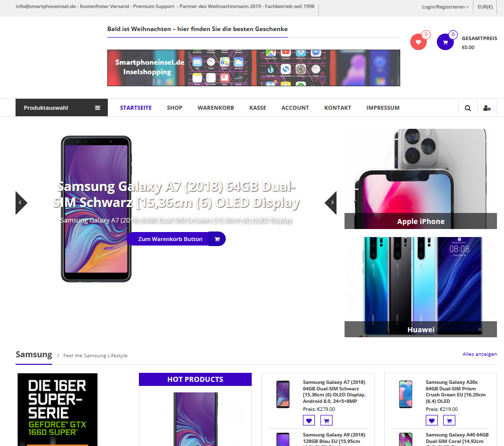Click the user account icon beside search
This screenshot has width=504, height=446.
click(487, 108)
